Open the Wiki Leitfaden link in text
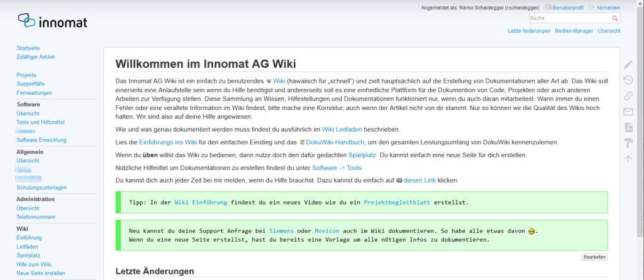The width and height of the screenshot is (644, 280). point(341,129)
